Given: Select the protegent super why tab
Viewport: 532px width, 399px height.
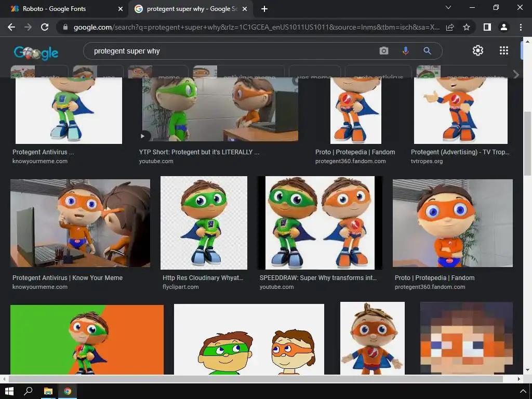Looking at the screenshot, I should [x=192, y=9].
